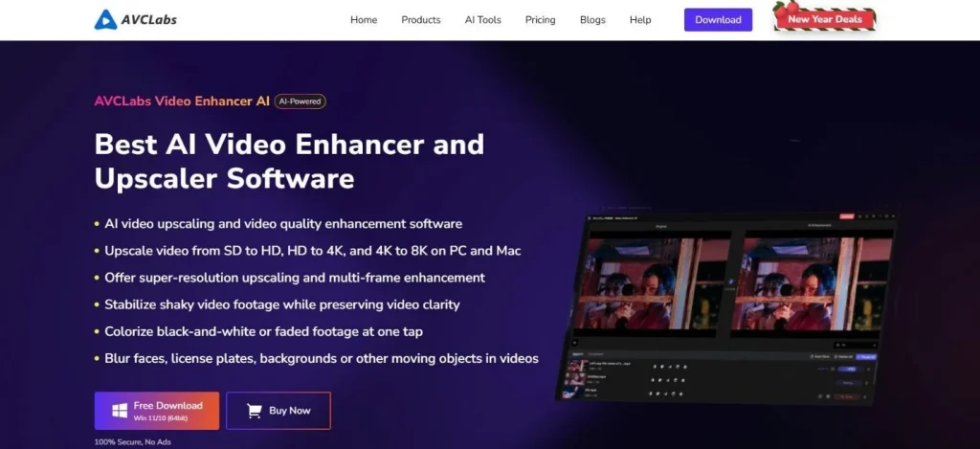Open the Products menu
Viewport: 980px width, 449px height.
(421, 20)
